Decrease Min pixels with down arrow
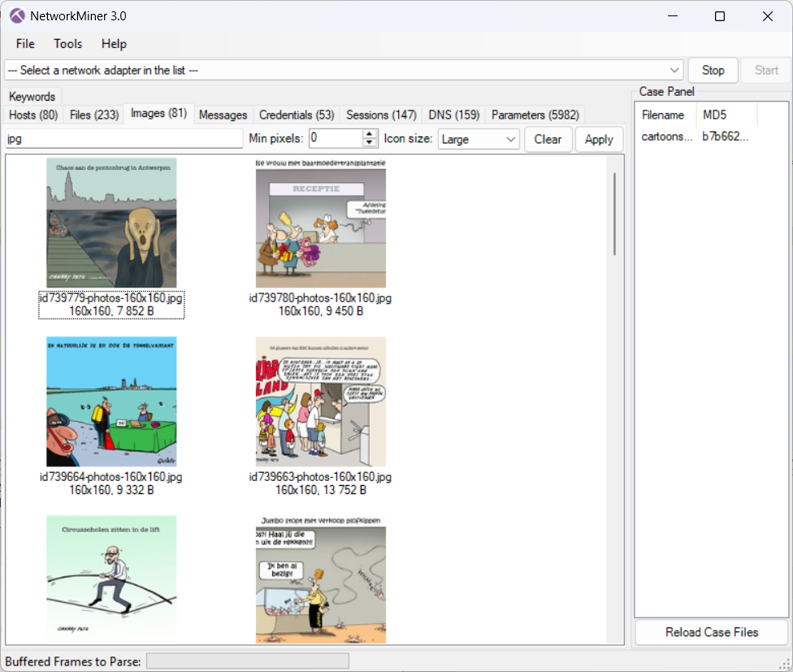This screenshot has height=672, width=793. [x=370, y=144]
